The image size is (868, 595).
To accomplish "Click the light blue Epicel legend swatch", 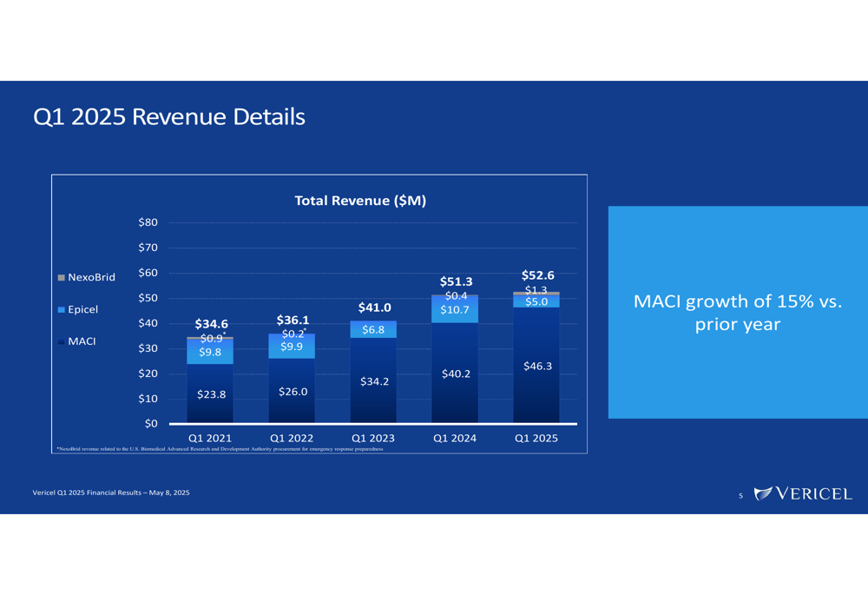I will (x=62, y=309).
